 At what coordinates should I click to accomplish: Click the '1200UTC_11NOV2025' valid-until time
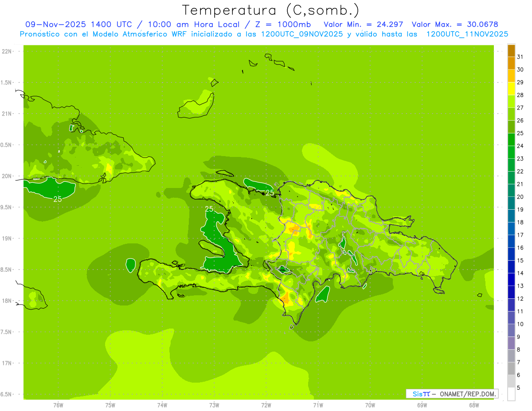467,34
